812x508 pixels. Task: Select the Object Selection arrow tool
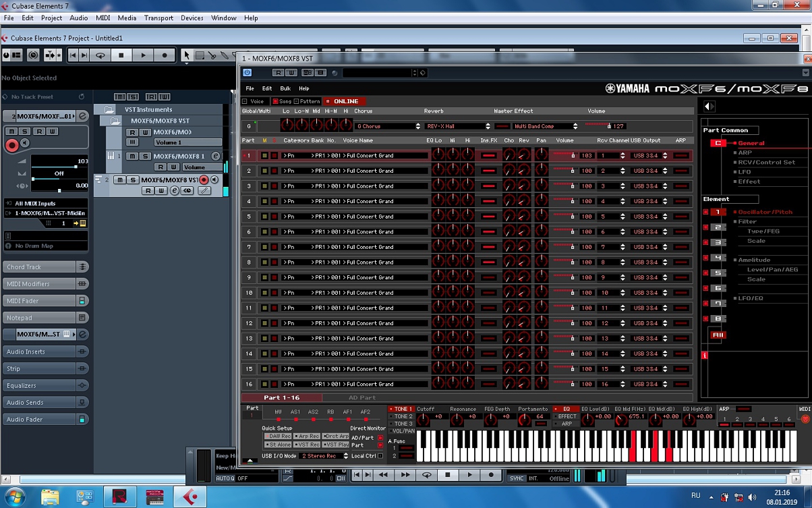[187, 55]
